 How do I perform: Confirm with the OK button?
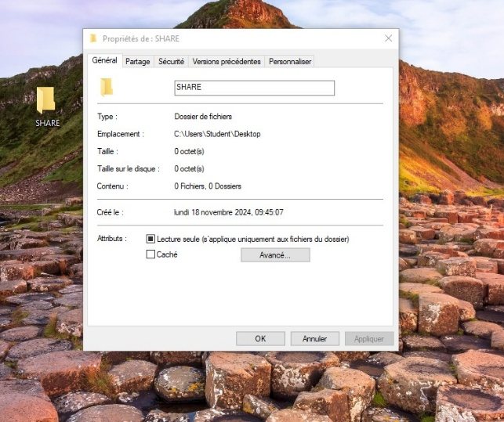click(260, 339)
